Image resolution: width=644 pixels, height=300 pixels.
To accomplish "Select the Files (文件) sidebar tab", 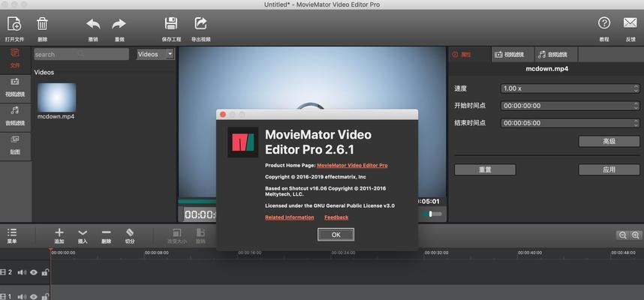I will (15, 59).
